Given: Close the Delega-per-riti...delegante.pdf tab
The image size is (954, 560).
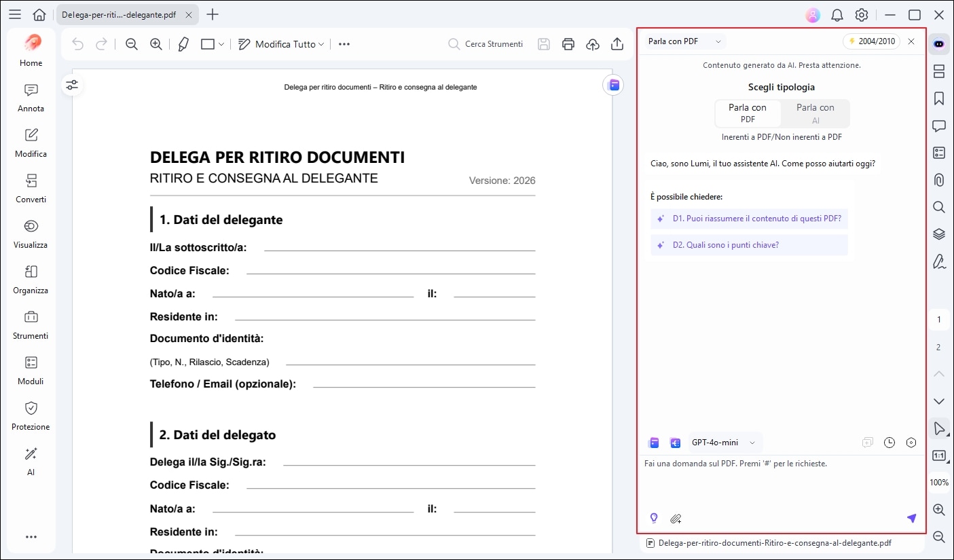Looking at the screenshot, I should click(189, 14).
